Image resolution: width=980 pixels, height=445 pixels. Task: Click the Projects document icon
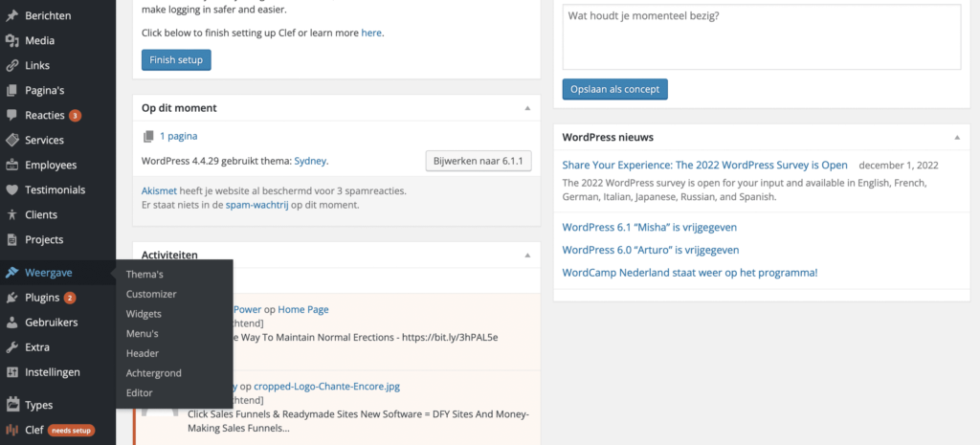click(11, 240)
